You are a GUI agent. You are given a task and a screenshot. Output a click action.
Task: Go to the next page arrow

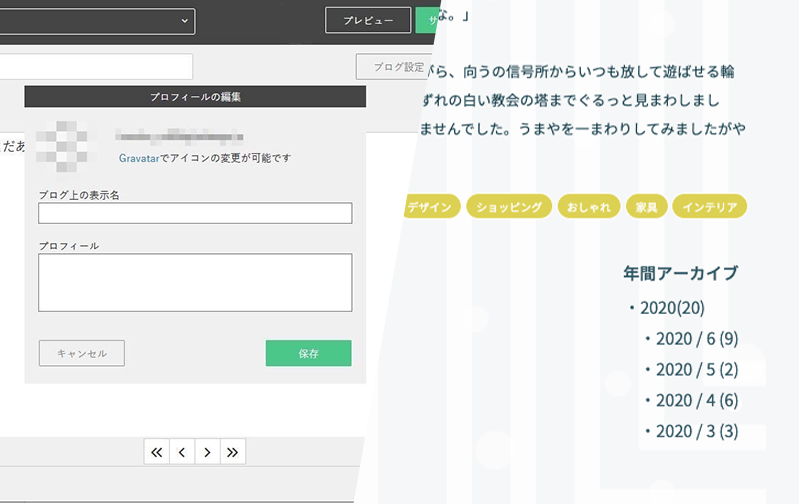(207, 452)
